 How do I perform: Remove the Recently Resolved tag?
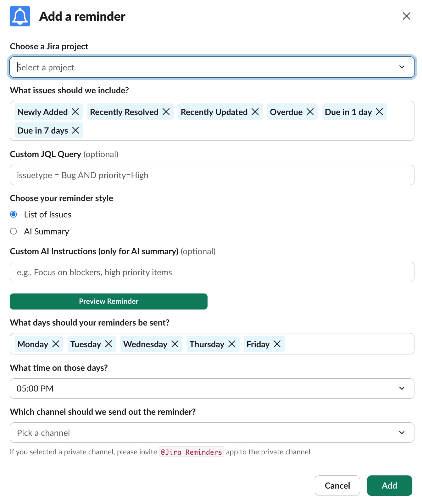pyautogui.click(x=166, y=112)
